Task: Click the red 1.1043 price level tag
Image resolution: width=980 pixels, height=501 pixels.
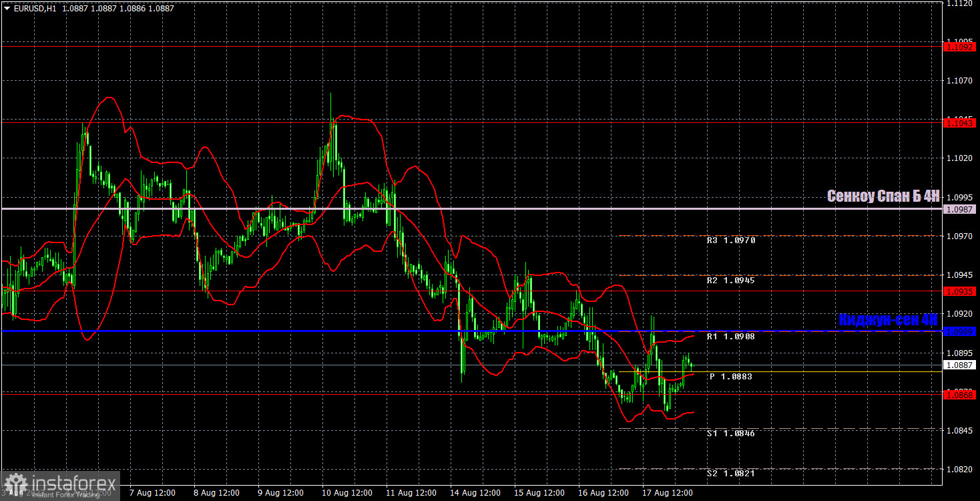Action: pyautogui.click(x=960, y=123)
